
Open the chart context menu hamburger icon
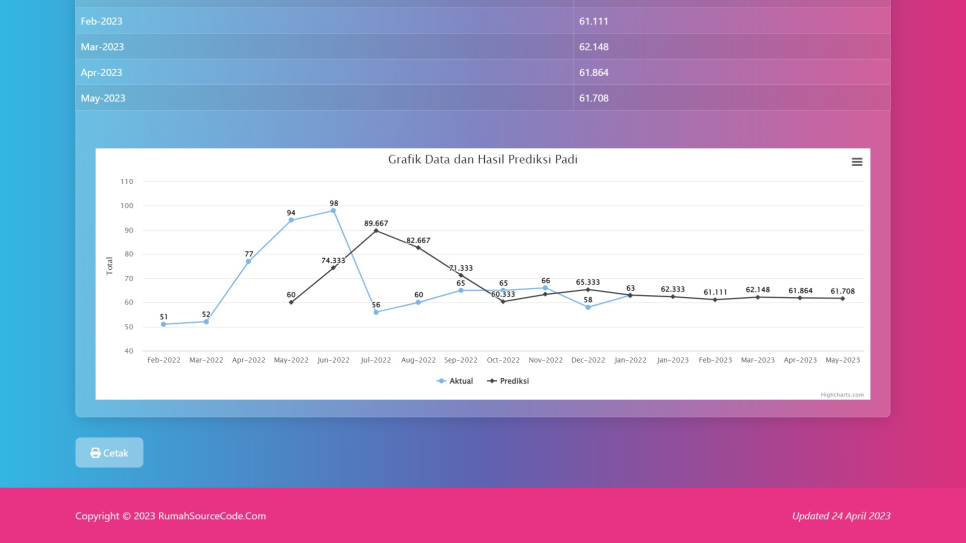(856, 162)
